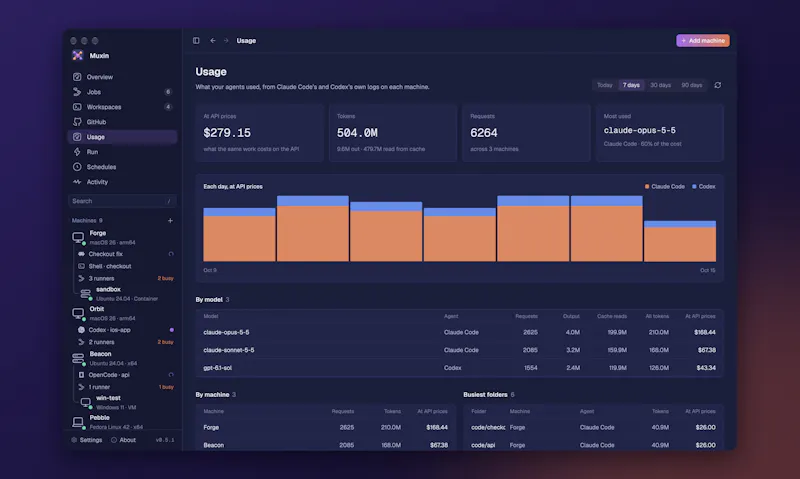Open the Checkout fix session

[125, 254]
